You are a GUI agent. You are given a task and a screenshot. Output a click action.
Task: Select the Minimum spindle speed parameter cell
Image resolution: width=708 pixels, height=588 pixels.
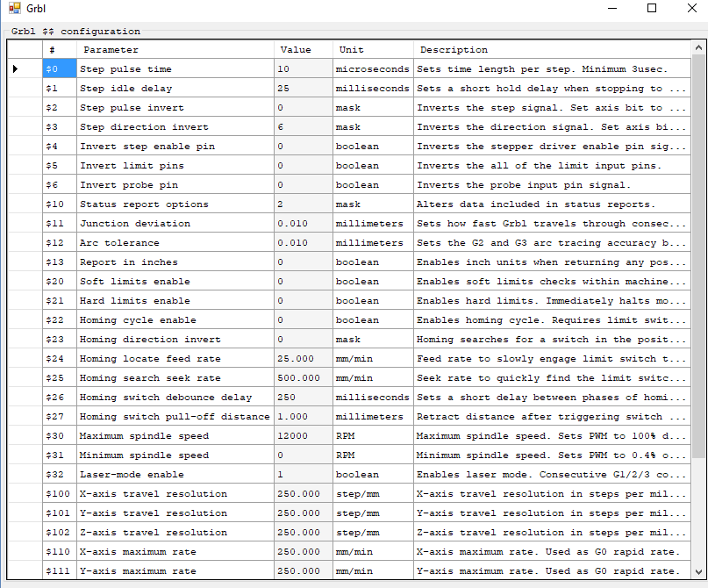tap(175, 455)
